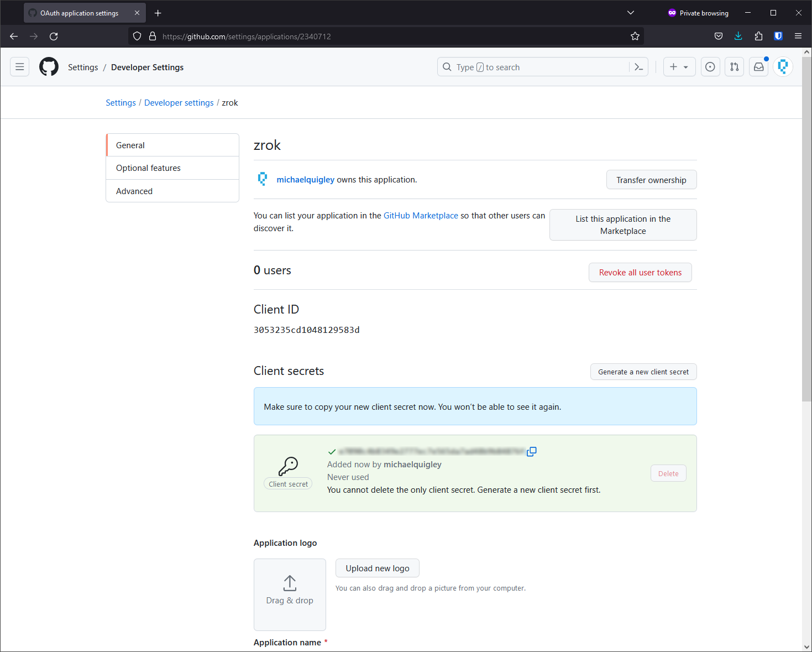Open the GitHub Marketplace link
The width and height of the screenshot is (812, 652).
(x=421, y=216)
